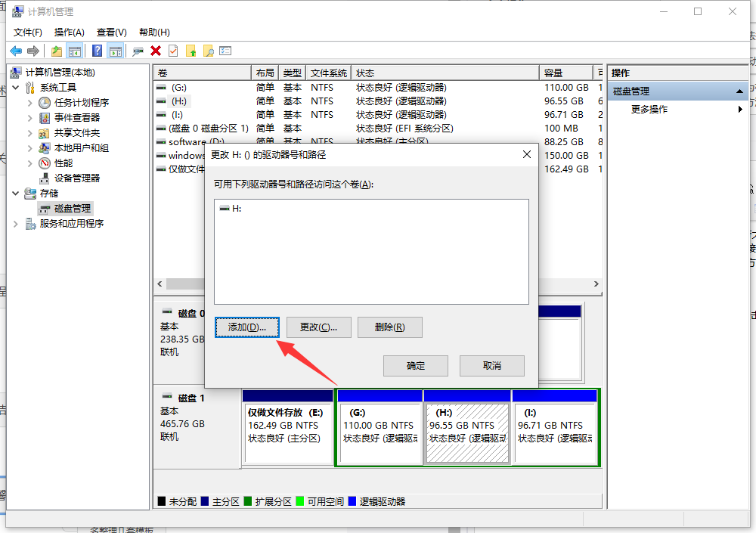Click the forward arrow toolbar icon
756x533 pixels.
33,51
